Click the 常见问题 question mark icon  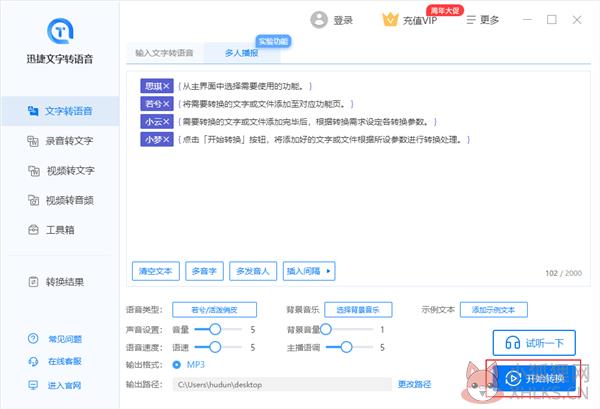pyautogui.click(x=33, y=339)
